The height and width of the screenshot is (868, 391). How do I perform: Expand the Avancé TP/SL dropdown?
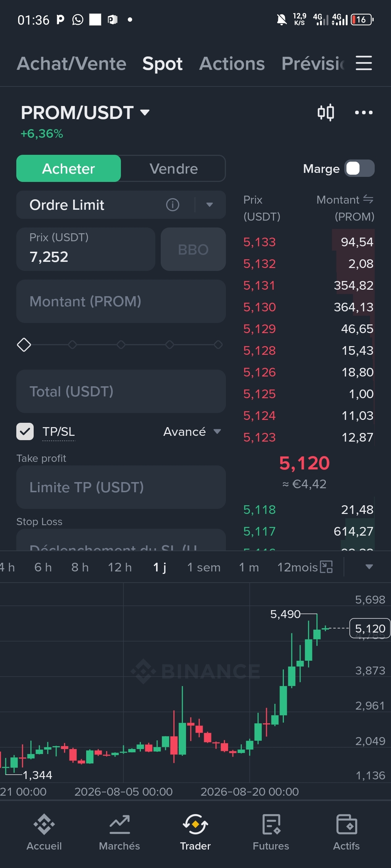(x=192, y=431)
